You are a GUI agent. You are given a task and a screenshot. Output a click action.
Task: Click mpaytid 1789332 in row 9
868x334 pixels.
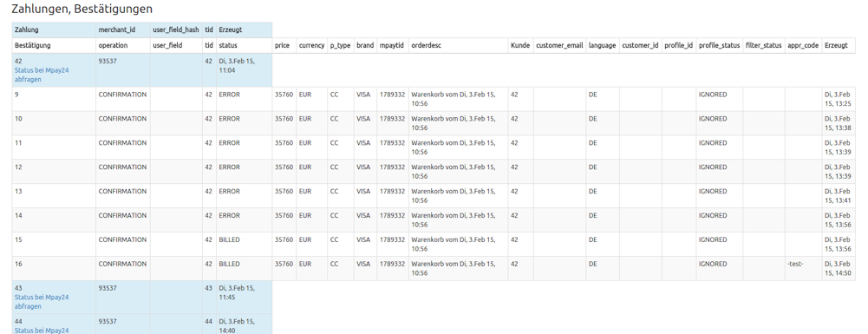pos(393,95)
